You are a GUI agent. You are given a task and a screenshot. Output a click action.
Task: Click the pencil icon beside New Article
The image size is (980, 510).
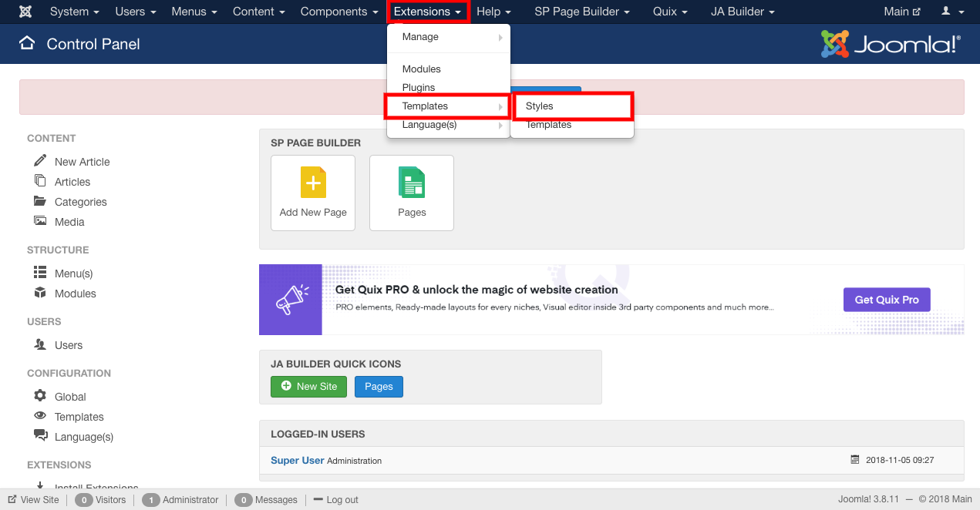(x=40, y=161)
